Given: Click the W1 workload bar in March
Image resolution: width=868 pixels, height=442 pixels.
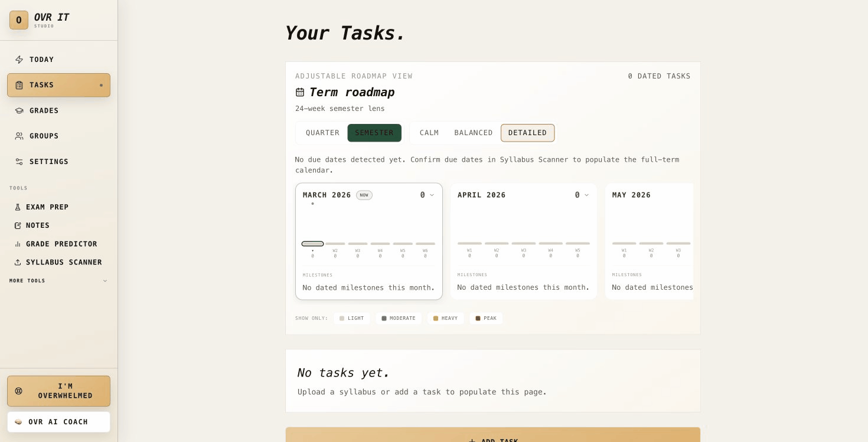Looking at the screenshot, I should 312,244.
